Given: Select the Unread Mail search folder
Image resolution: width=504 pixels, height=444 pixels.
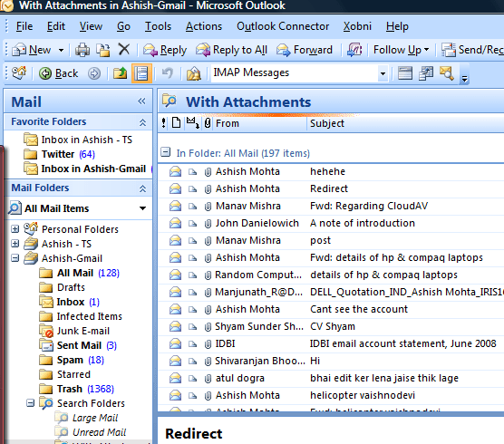Looking at the screenshot, I should coord(91,432).
